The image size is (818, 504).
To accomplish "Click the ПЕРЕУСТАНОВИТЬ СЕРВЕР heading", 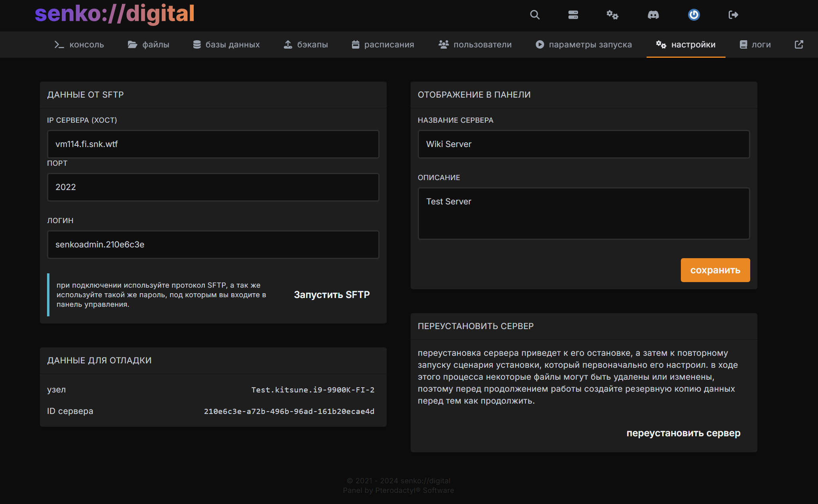I will point(476,326).
